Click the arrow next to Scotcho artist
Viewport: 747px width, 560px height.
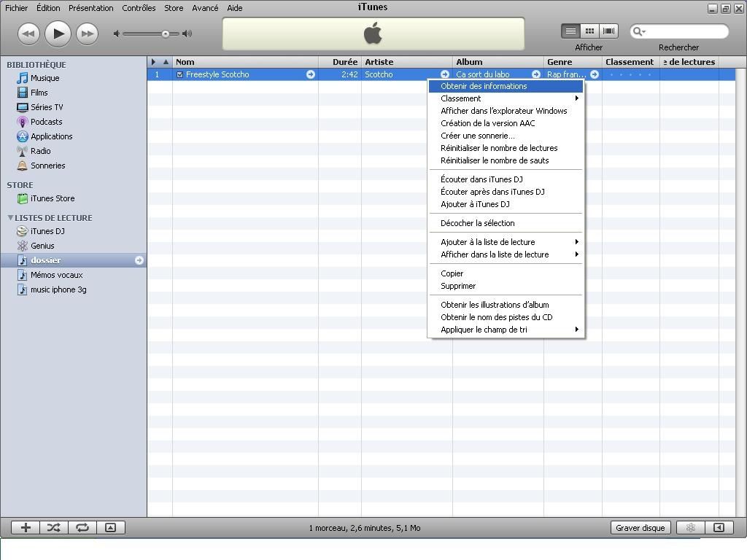click(x=445, y=75)
